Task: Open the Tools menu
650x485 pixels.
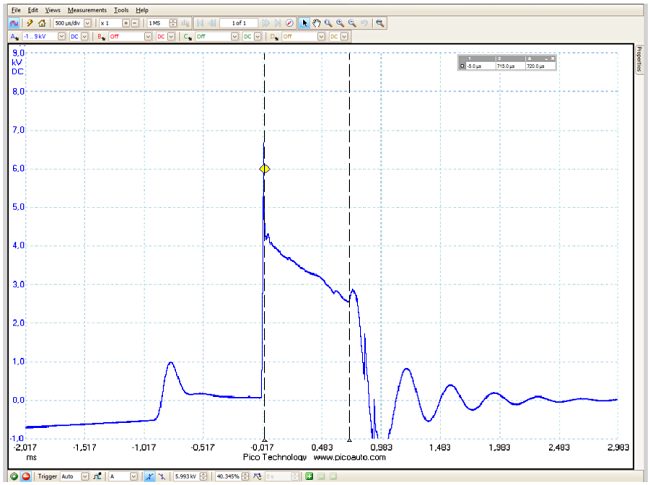Action: pyautogui.click(x=121, y=9)
